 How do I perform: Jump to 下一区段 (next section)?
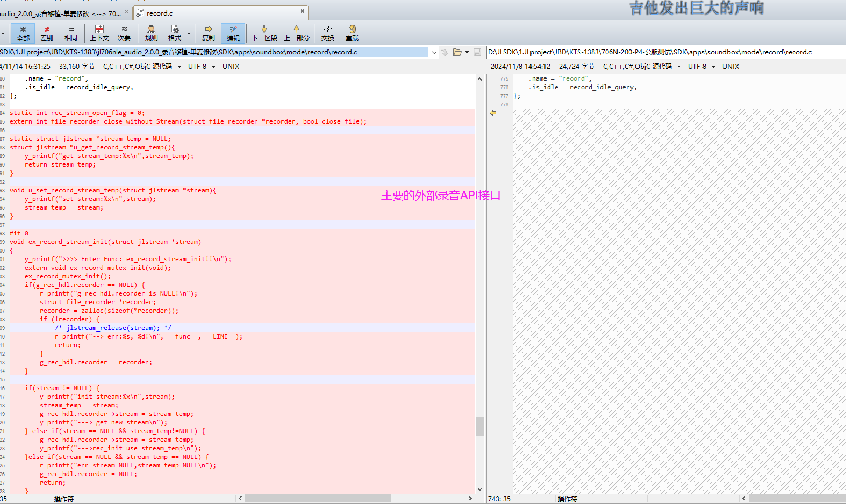click(x=264, y=33)
